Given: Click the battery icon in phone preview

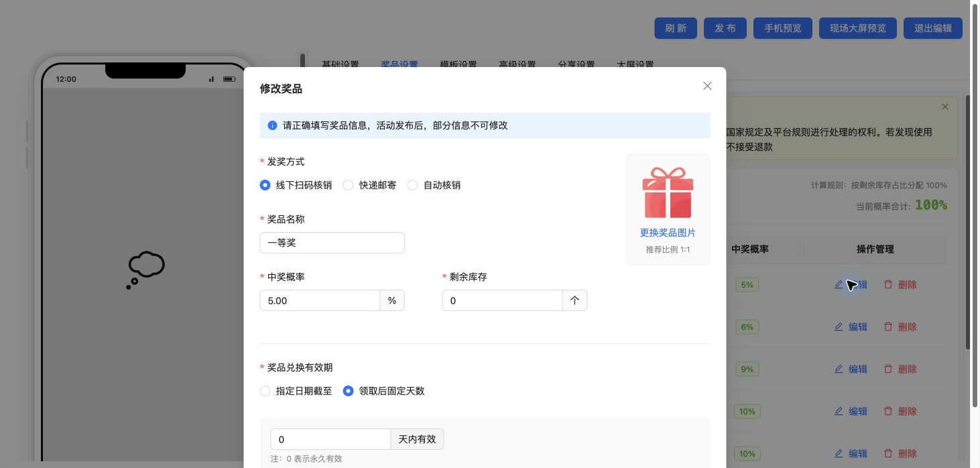Looking at the screenshot, I should [x=229, y=79].
